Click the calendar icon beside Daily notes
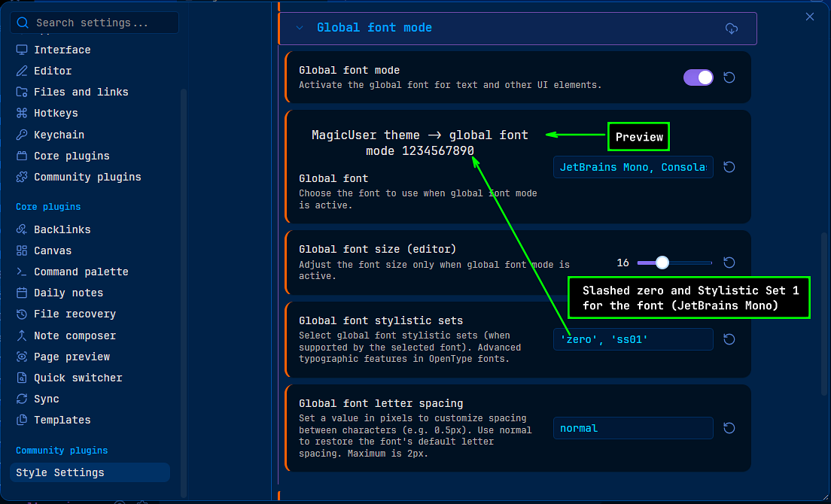 coord(22,293)
